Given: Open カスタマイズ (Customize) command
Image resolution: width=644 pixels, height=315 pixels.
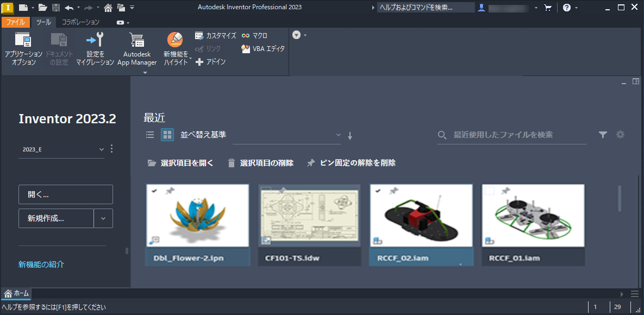Looking at the screenshot, I should click(216, 36).
